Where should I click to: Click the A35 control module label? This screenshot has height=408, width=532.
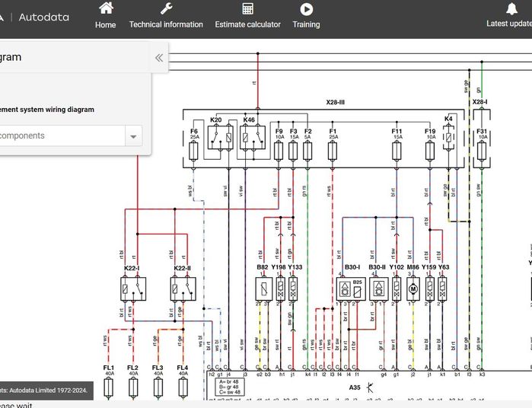[355, 387]
